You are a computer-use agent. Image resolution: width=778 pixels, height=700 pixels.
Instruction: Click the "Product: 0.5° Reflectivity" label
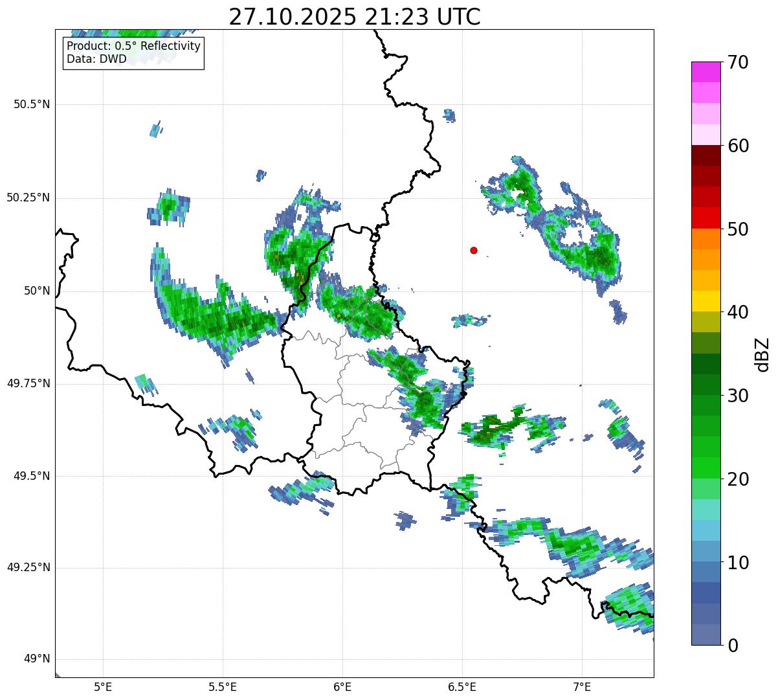[133, 47]
